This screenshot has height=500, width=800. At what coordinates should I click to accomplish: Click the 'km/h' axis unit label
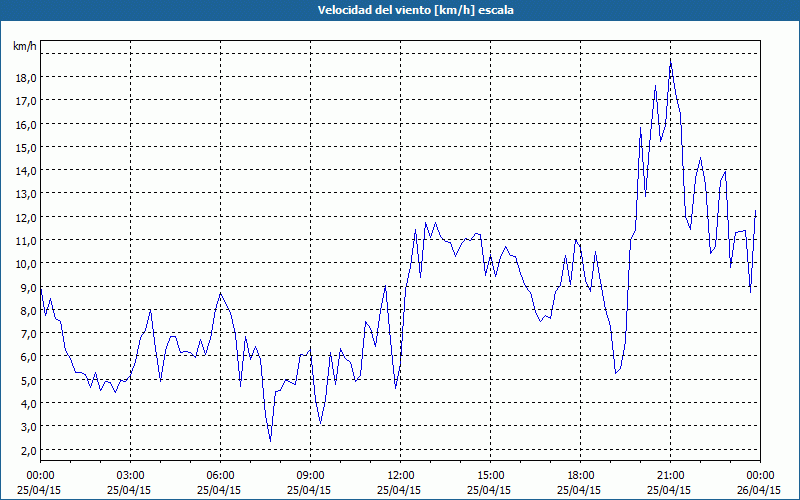(24, 46)
